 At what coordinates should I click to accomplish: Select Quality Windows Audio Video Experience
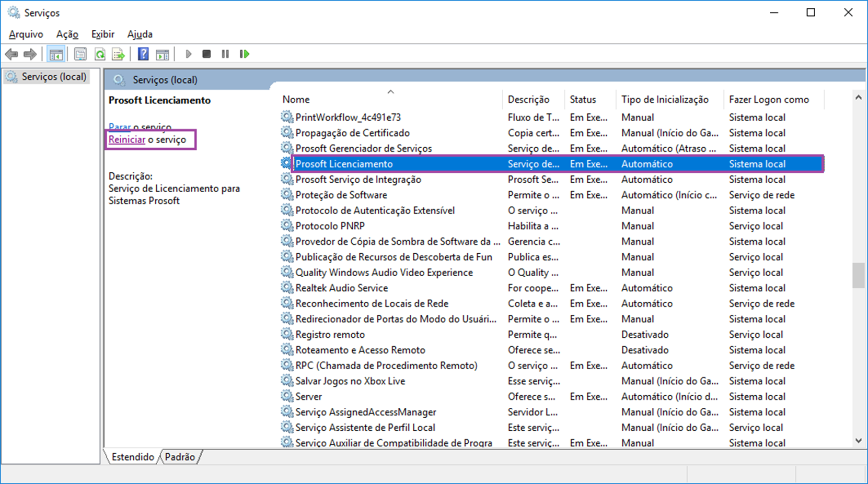pyautogui.click(x=552, y=273)
